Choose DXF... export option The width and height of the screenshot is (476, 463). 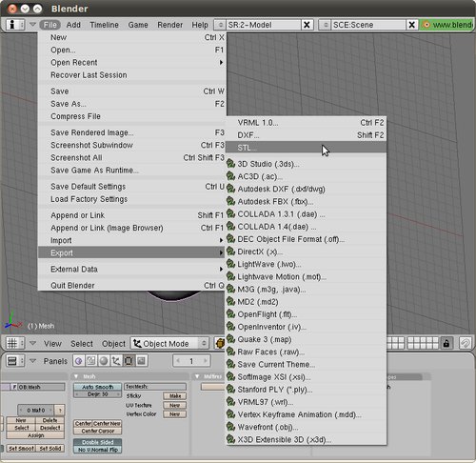[306, 135]
